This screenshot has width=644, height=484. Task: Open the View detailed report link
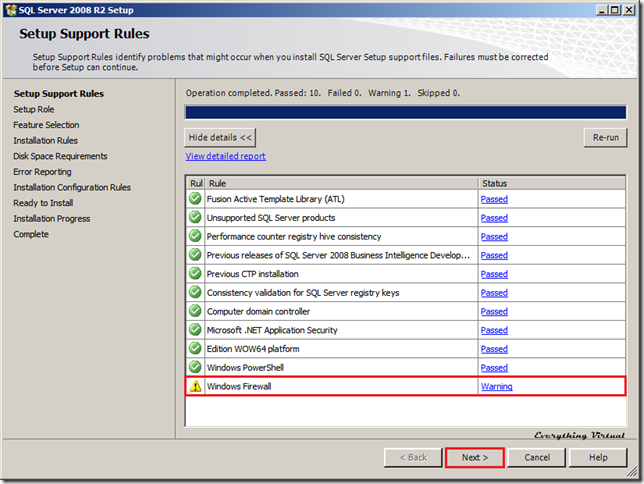click(x=225, y=156)
